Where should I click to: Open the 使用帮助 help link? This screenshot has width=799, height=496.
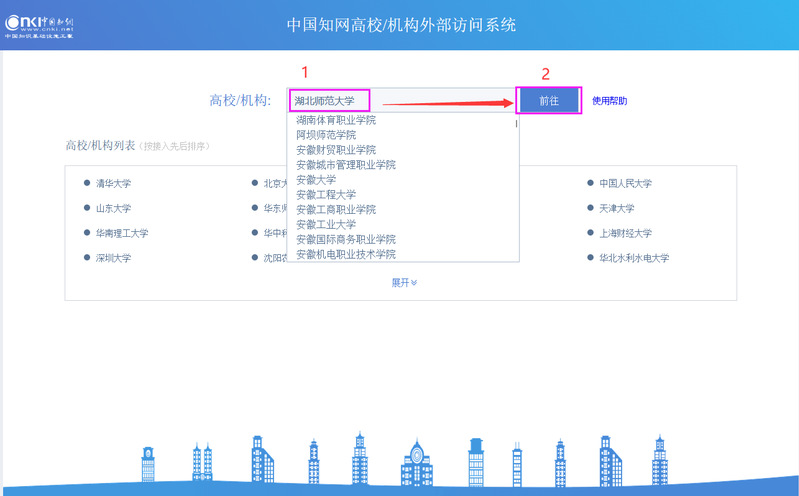[609, 101]
